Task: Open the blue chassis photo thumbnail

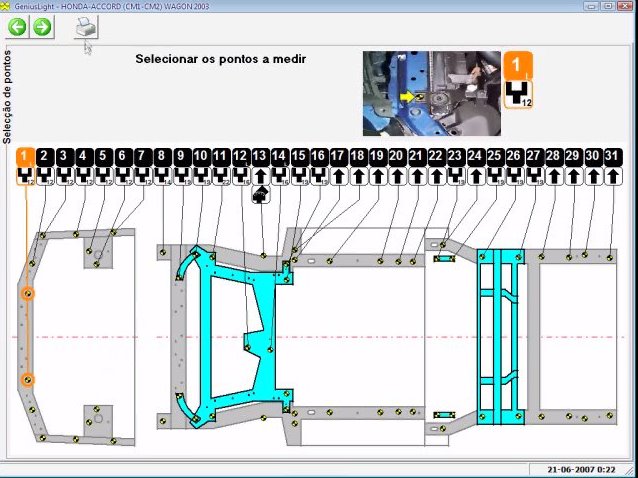Action: click(x=432, y=94)
